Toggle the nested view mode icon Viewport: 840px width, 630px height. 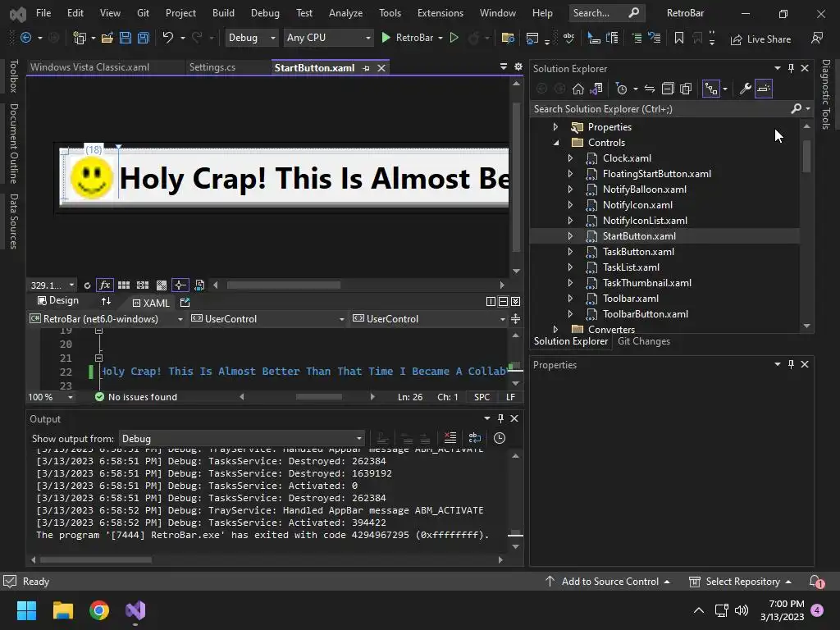click(711, 89)
